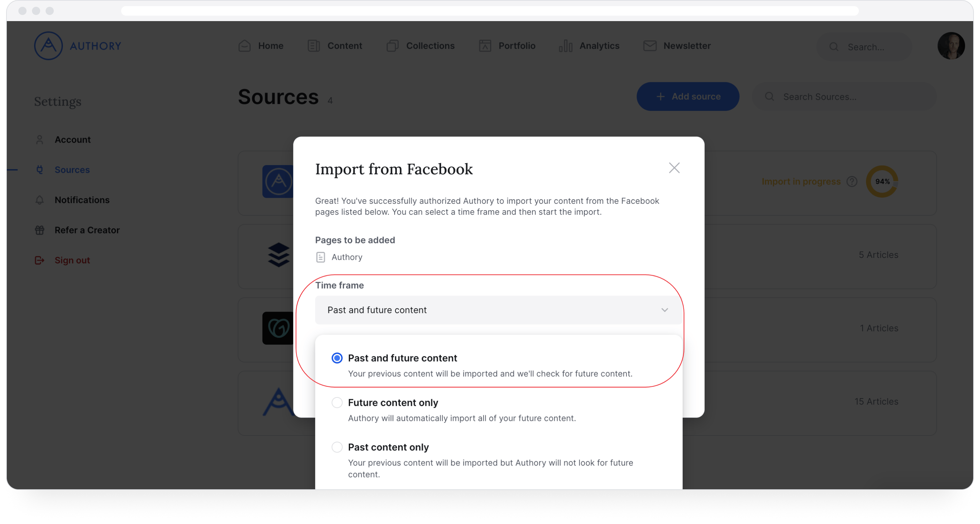Click the Buffer stacked layers source logo
The image size is (980, 524).
coord(278,255)
